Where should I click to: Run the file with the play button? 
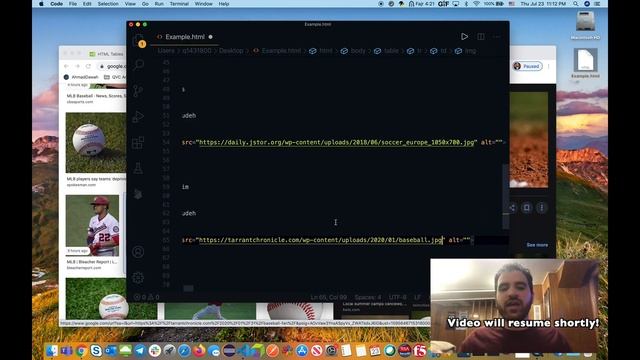point(464,37)
